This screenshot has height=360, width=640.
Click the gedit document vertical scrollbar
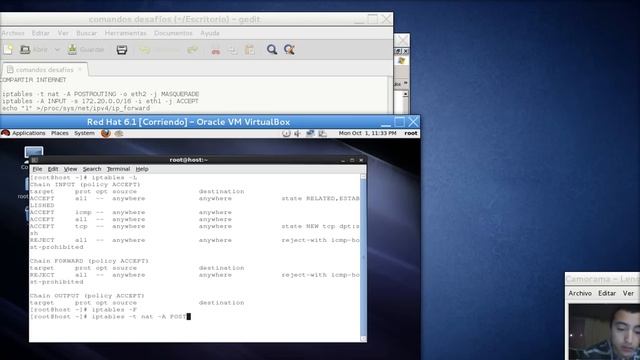click(x=391, y=95)
